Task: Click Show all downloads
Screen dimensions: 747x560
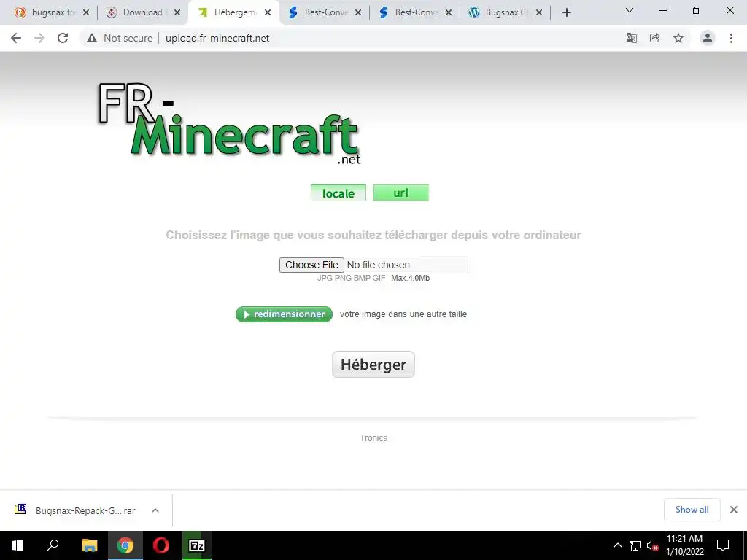Action: tap(692, 510)
